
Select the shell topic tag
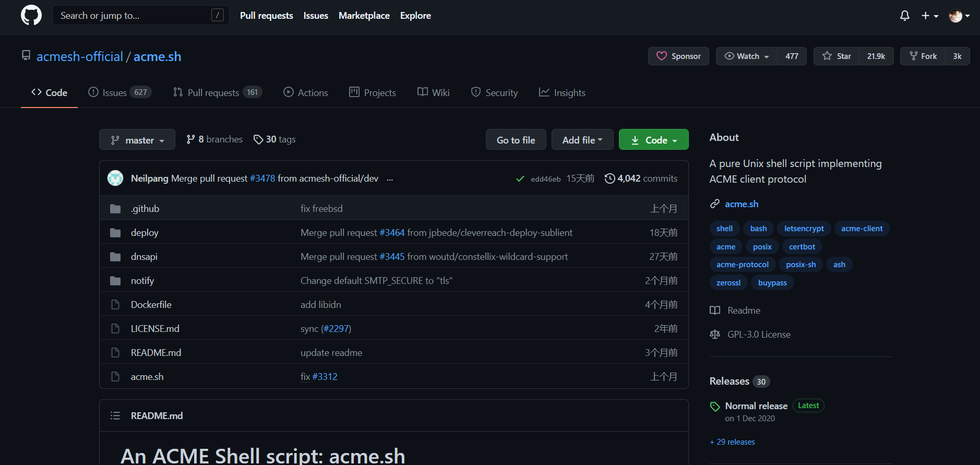[x=724, y=229]
